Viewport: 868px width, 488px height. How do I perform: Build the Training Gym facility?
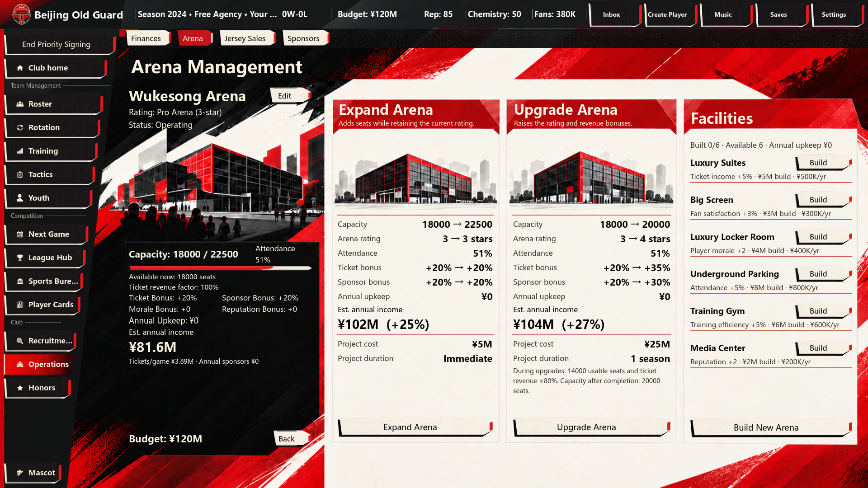coord(823,311)
